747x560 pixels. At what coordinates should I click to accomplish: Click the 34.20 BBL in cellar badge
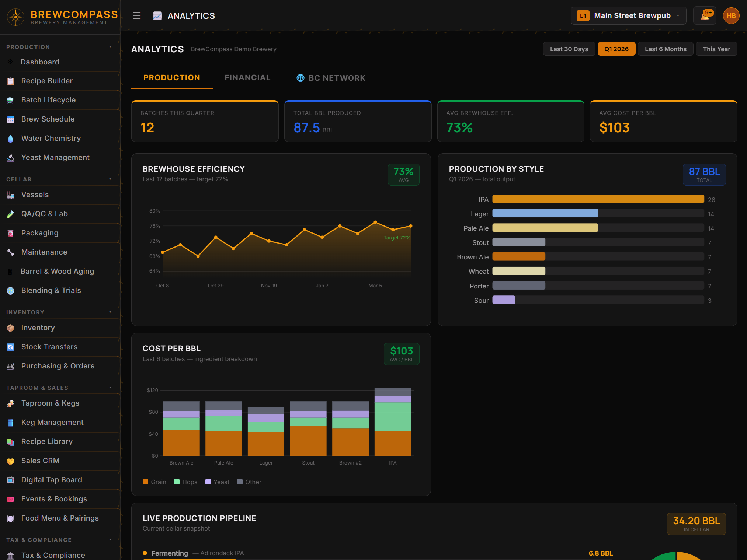pyautogui.click(x=696, y=524)
